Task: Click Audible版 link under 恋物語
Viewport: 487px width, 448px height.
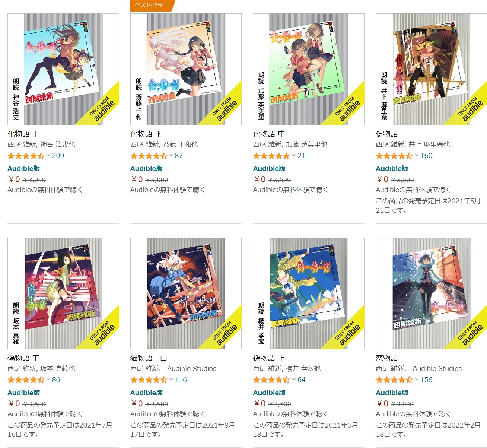Action: click(392, 393)
